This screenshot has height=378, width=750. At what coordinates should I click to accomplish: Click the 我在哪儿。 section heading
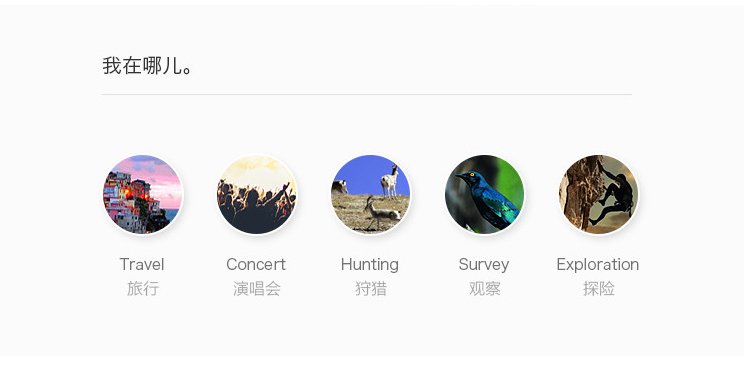147,66
